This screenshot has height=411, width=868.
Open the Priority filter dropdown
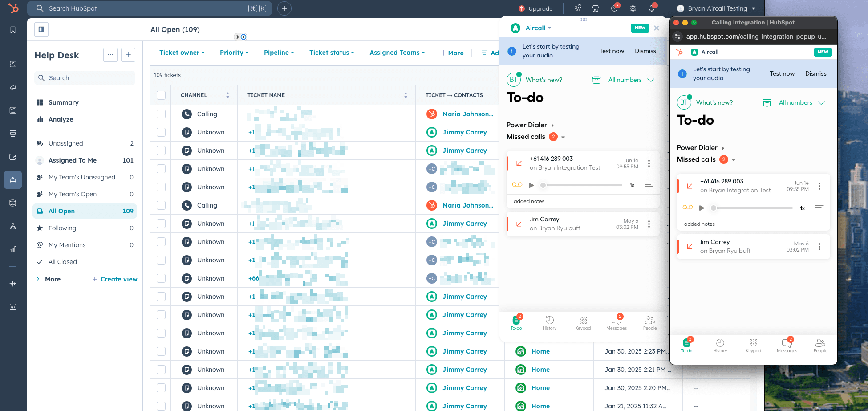pos(234,53)
